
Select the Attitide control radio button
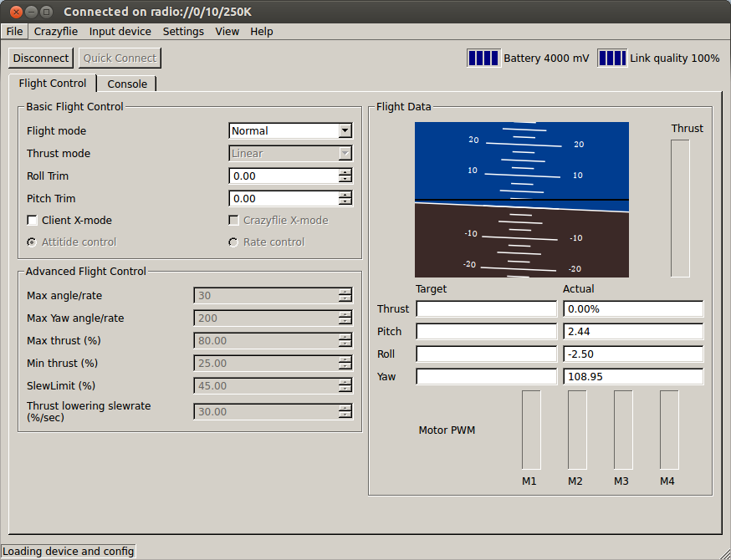tap(33, 242)
